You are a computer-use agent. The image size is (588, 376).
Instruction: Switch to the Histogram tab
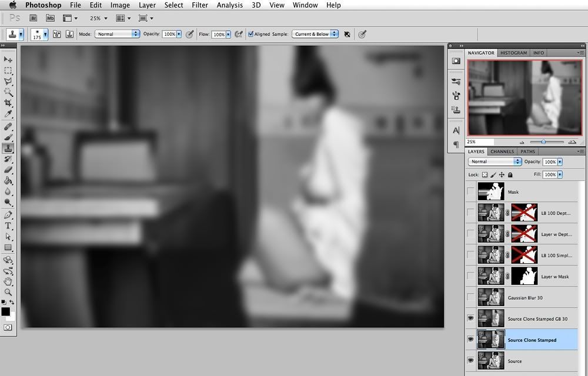pyautogui.click(x=514, y=53)
